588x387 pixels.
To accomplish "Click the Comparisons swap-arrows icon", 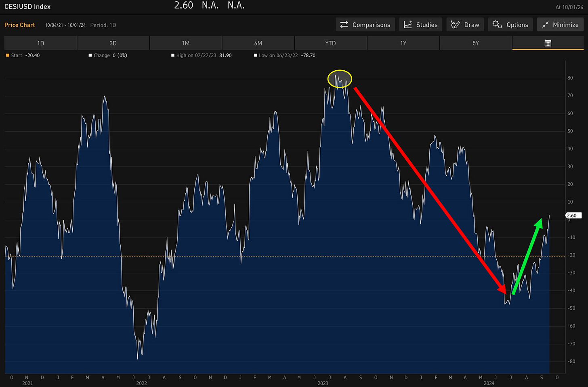I will click(344, 25).
